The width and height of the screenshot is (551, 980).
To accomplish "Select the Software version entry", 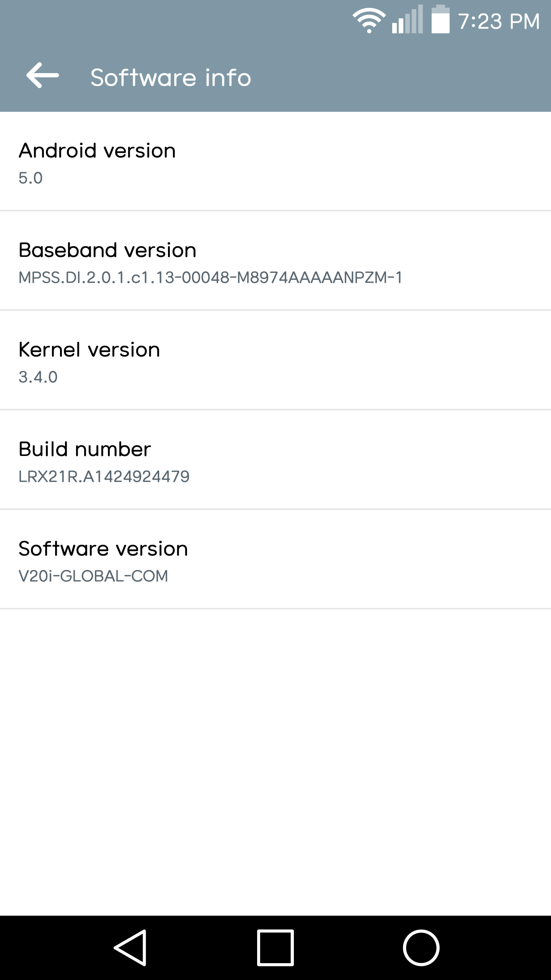I will click(275, 561).
